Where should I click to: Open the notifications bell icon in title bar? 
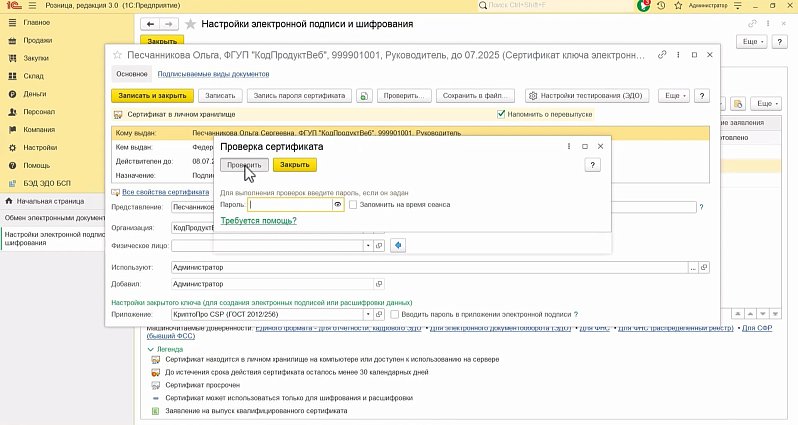(x=644, y=6)
